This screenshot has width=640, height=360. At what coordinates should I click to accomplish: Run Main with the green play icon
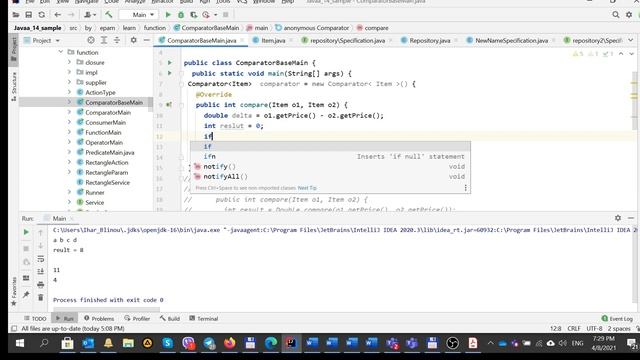pos(168,15)
